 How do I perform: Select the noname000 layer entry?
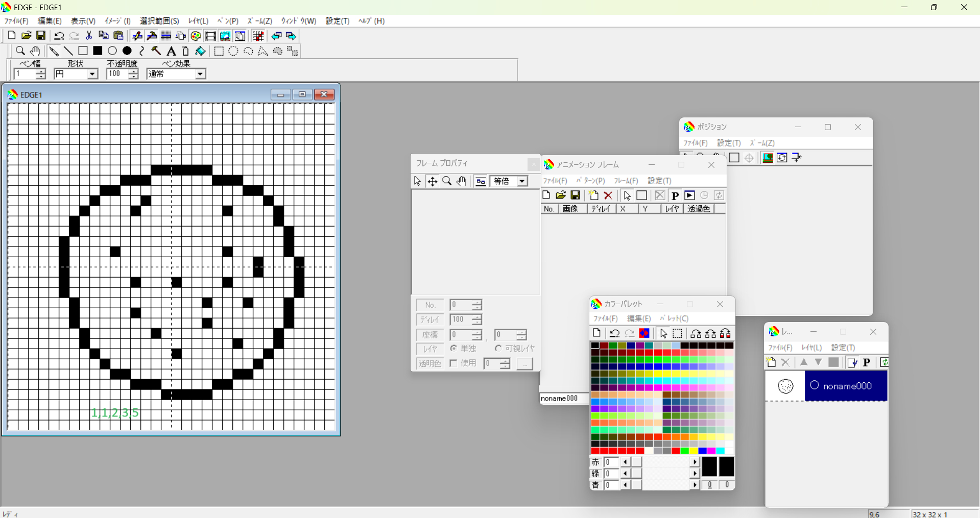[x=846, y=386]
